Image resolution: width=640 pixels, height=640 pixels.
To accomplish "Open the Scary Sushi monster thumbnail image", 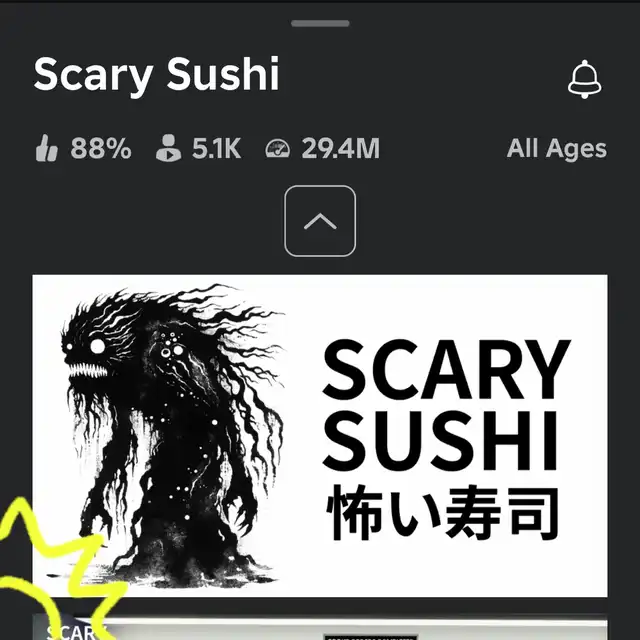I will [x=320, y=436].
